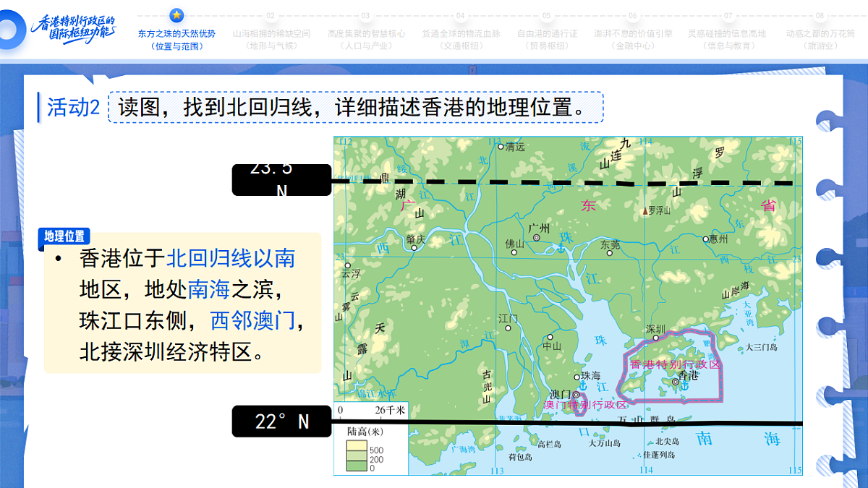Click the 肇庆 city label on the map
This screenshot has width=868, height=488.
[416, 238]
